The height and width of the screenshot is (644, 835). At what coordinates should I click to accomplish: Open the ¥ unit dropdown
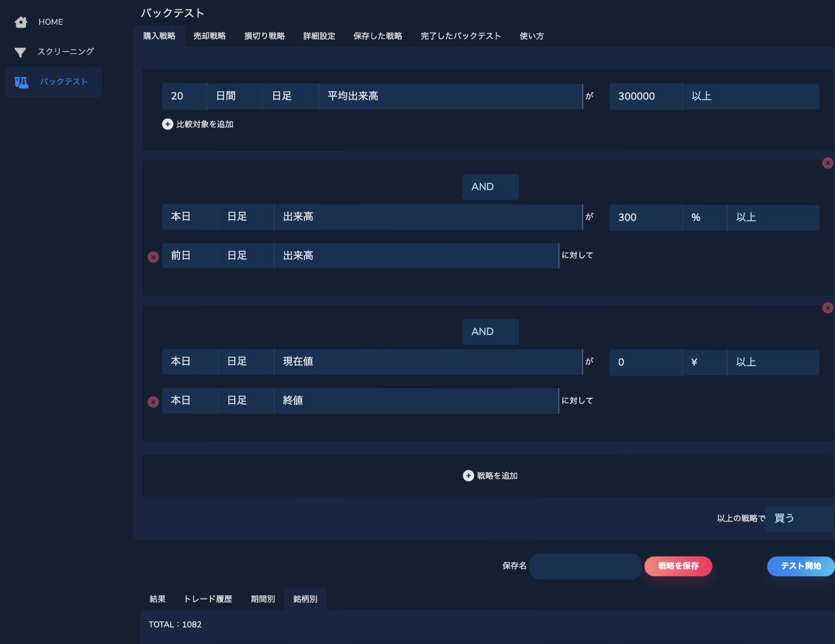point(705,362)
